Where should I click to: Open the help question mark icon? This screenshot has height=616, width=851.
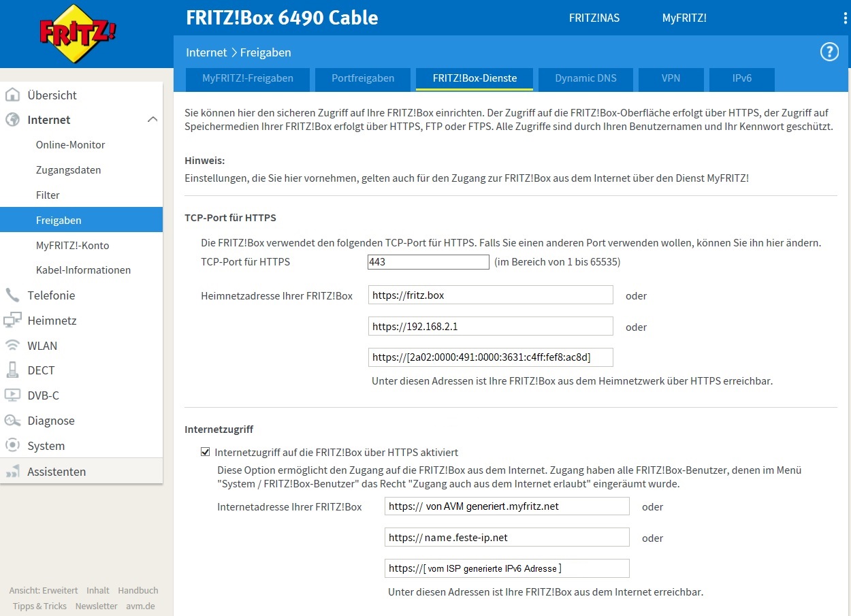829,52
